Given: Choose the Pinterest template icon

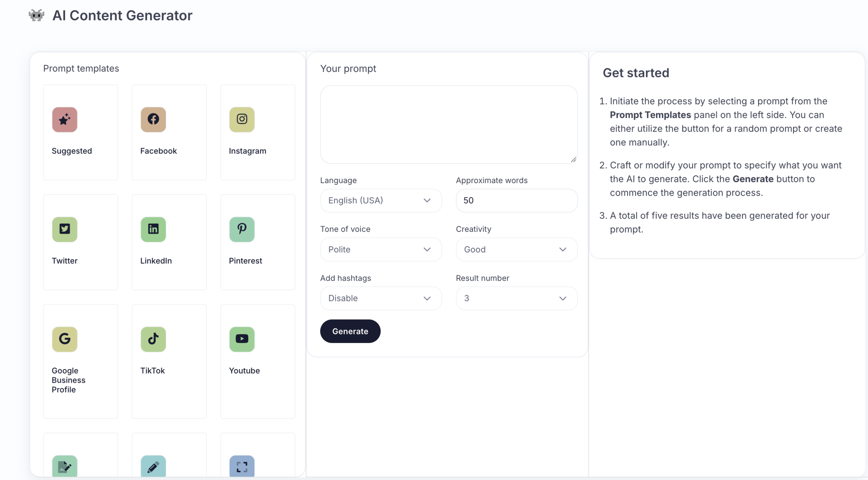Looking at the screenshot, I should click(x=242, y=229).
